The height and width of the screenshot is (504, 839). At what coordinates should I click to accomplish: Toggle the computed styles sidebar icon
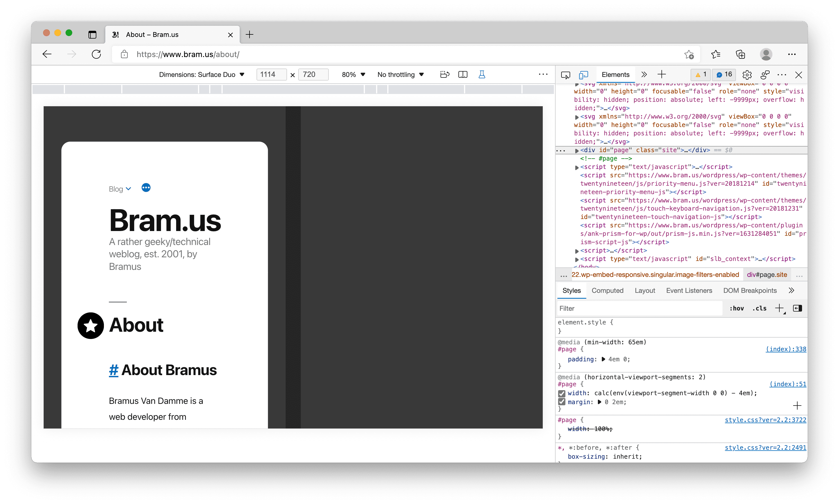(797, 308)
